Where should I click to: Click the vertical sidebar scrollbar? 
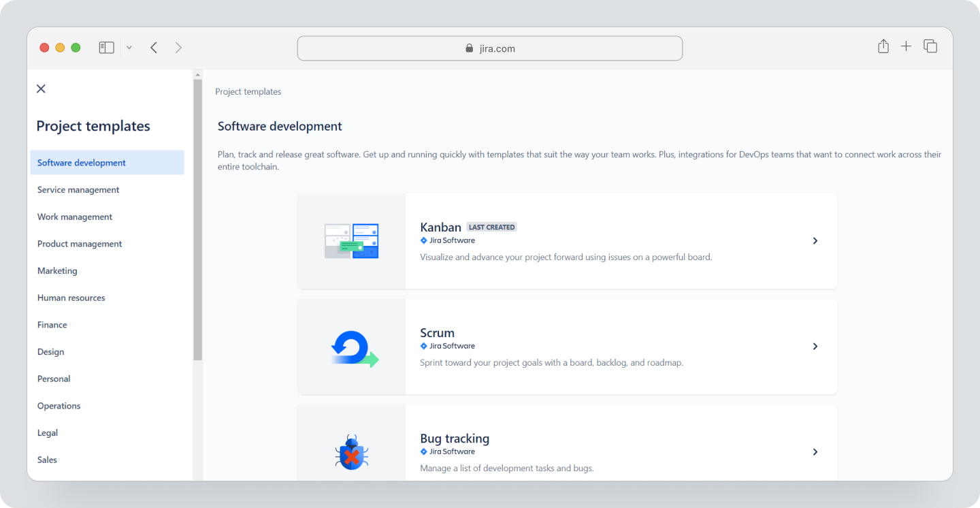pos(197,218)
